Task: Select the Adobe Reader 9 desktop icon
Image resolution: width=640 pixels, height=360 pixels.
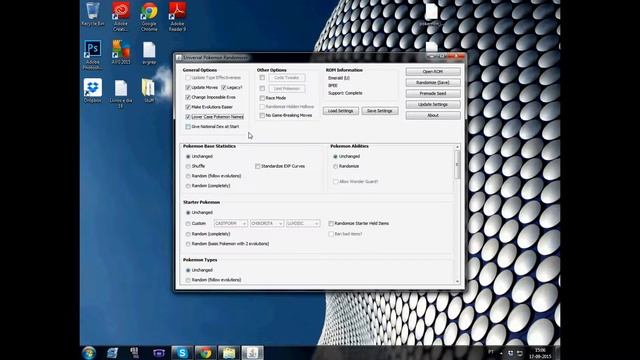Action: [177, 16]
